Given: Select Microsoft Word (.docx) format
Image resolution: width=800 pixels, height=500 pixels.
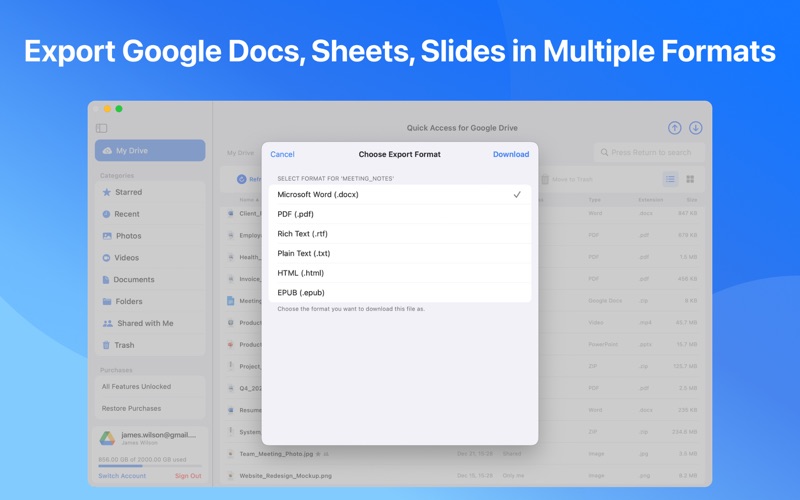Looking at the screenshot, I should [400, 194].
